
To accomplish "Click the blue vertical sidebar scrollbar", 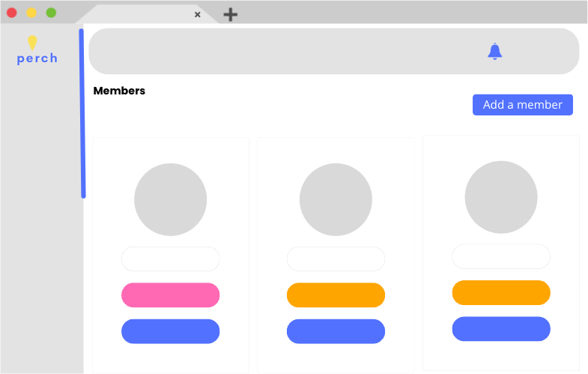I will click(x=82, y=113).
